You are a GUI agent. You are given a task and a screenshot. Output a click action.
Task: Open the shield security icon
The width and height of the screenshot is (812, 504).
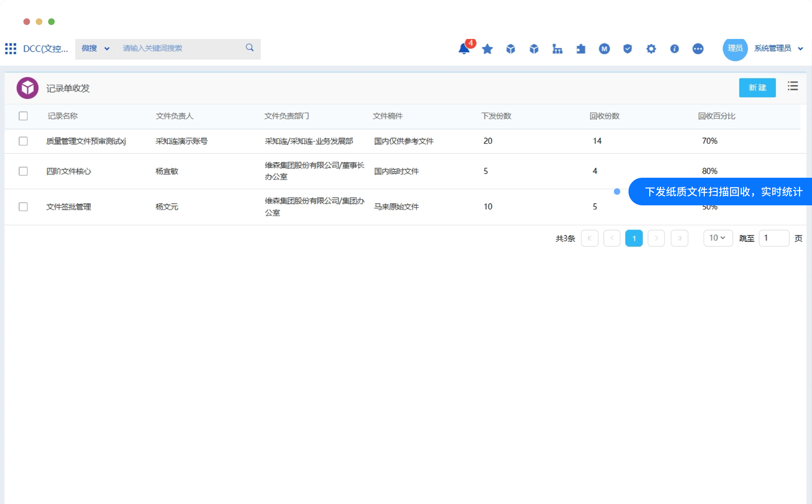pos(627,49)
